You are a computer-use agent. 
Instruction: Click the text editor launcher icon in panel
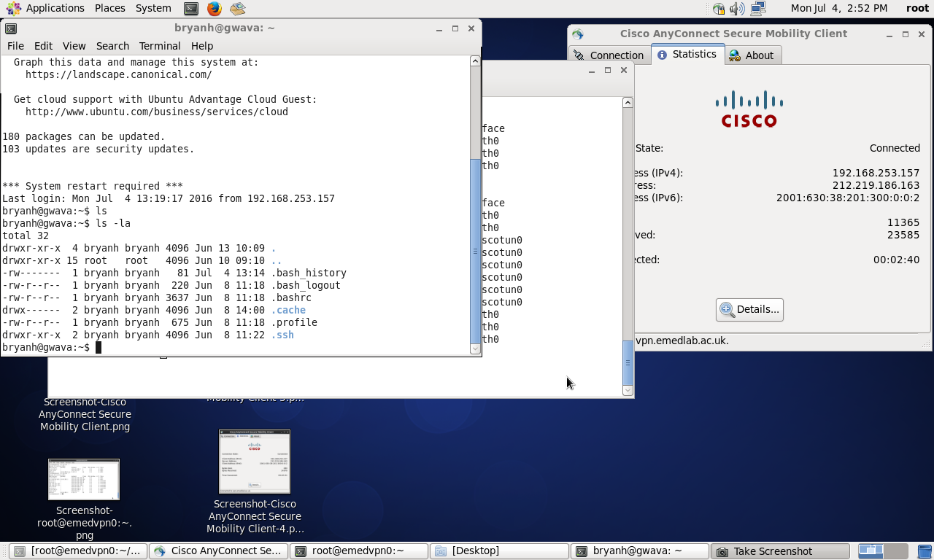pos(237,9)
